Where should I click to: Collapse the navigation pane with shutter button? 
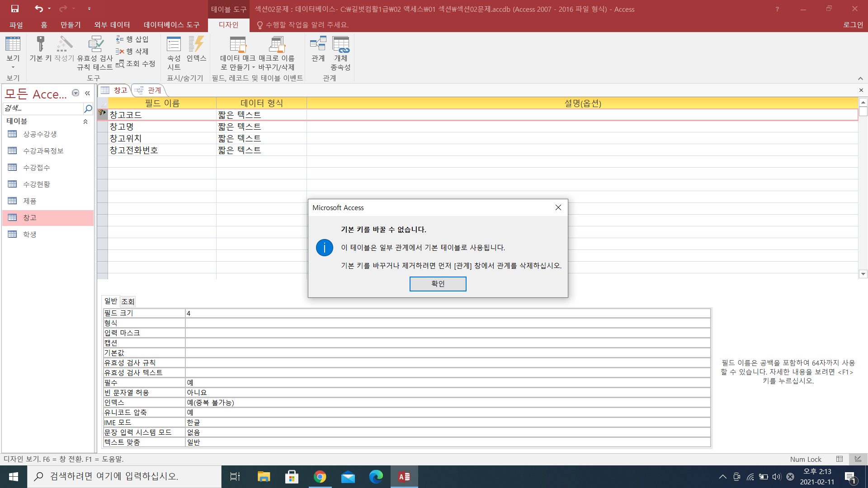[87, 93]
